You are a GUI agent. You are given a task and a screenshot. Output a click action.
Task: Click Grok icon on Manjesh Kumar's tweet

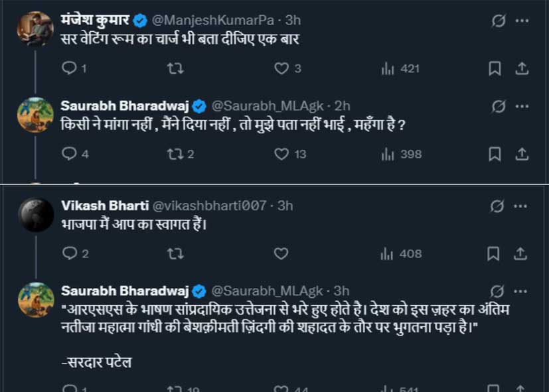pos(495,21)
